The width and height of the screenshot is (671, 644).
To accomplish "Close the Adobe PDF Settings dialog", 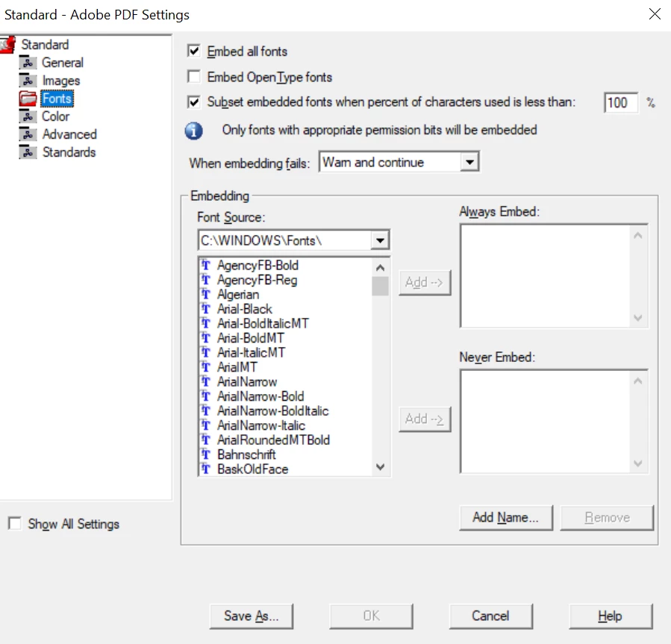I will (x=655, y=14).
